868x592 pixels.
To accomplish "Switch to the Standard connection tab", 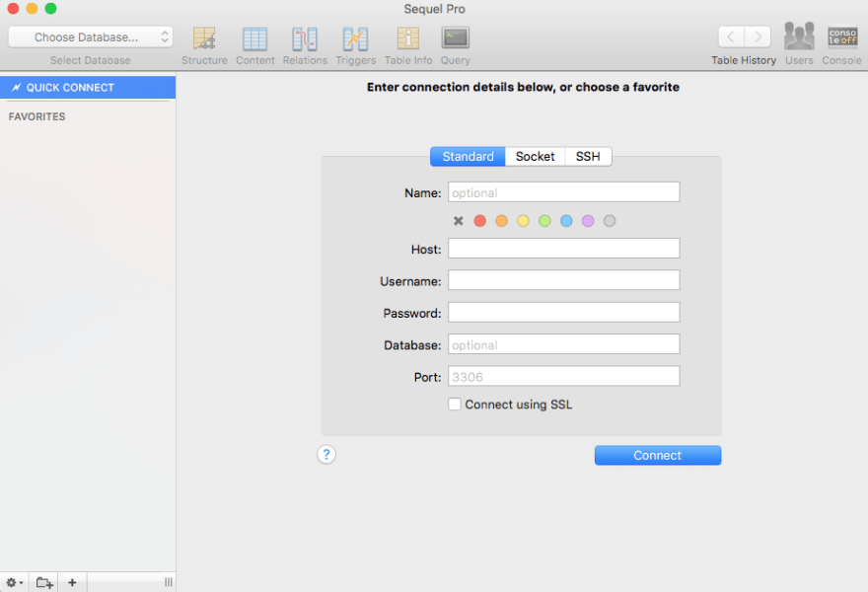I will click(x=468, y=157).
